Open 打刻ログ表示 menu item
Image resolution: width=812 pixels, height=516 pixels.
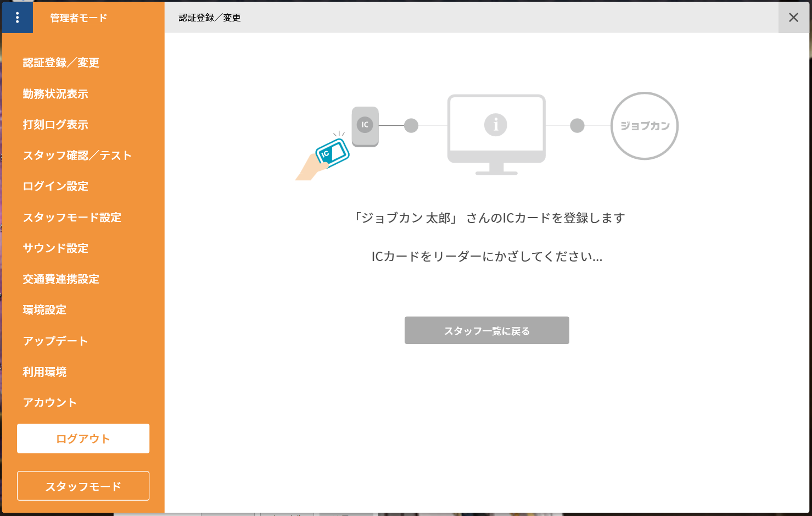coord(55,125)
